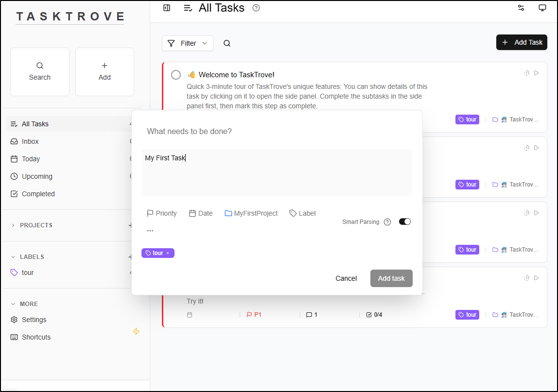The width and height of the screenshot is (558, 392).
Task: Toggle the sidebar panel icon
Action: pyautogui.click(x=167, y=8)
